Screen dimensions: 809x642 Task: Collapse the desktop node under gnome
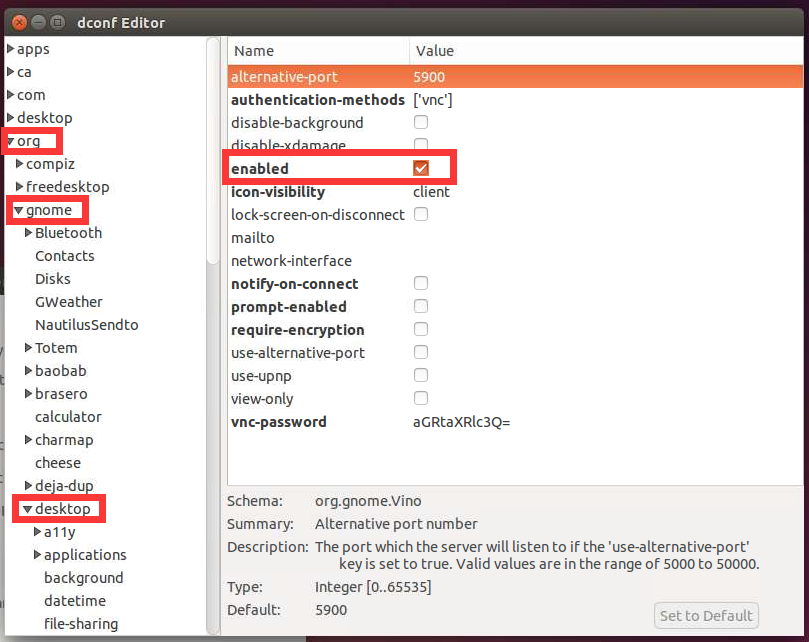tap(28, 509)
